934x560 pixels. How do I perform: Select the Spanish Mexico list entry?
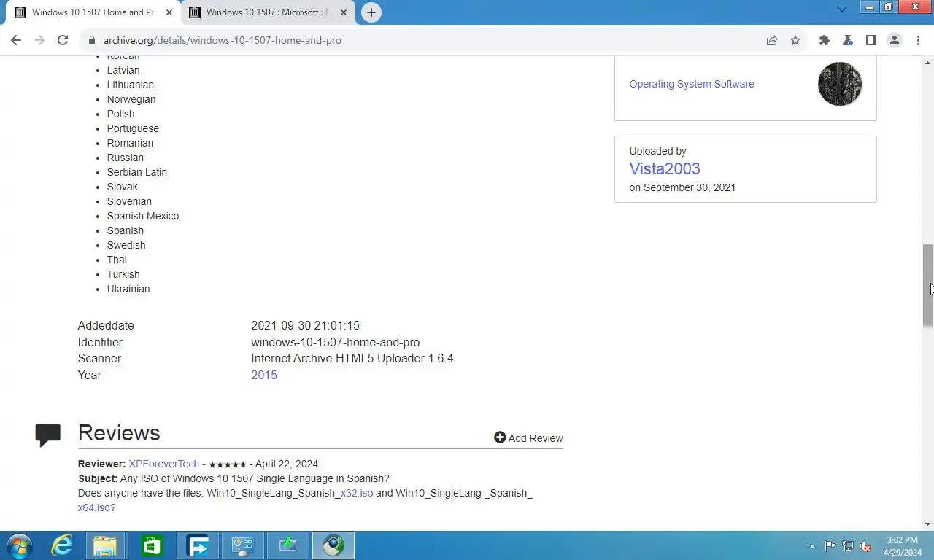tap(143, 216)
